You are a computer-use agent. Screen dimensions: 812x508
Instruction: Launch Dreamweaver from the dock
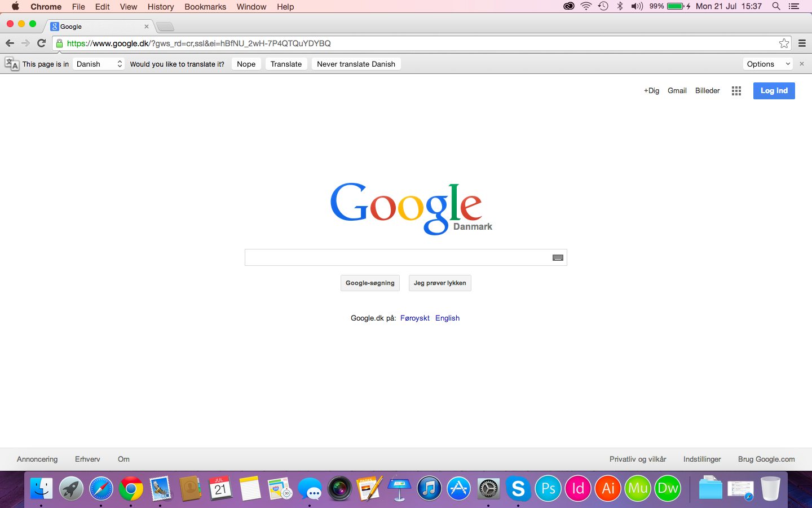(668, 489)
